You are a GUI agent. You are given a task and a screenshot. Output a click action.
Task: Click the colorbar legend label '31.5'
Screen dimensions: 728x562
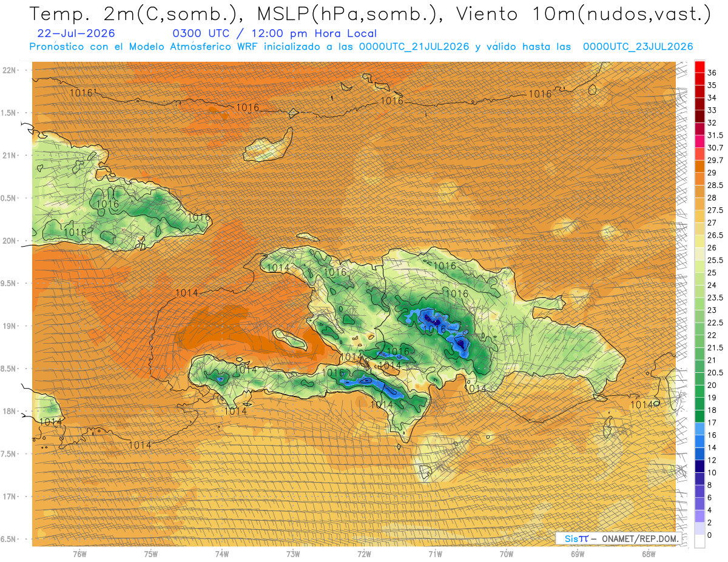coord(716,135)
